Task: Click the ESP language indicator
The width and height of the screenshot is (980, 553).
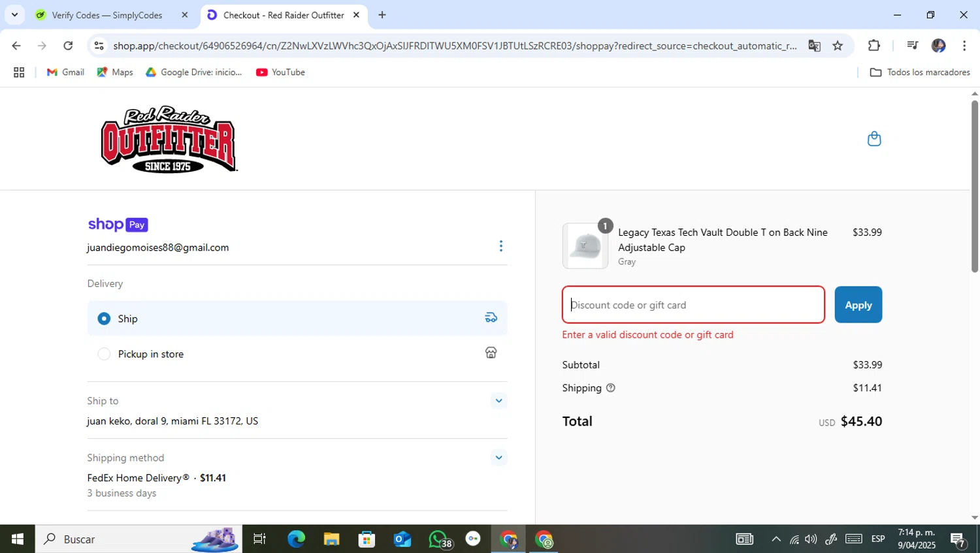Action: pos(878,539)
